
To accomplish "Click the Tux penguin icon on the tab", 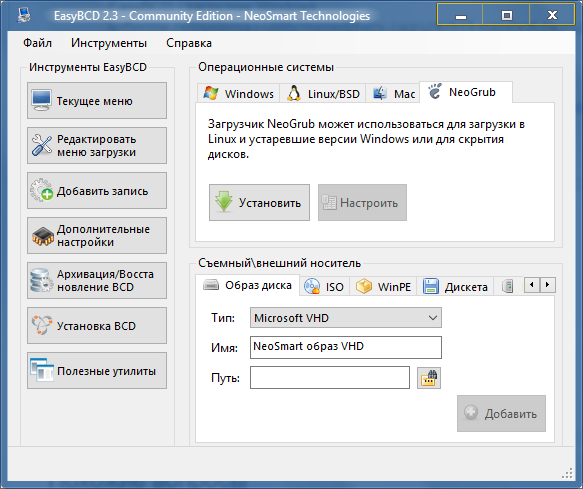I will pos(294,93).
